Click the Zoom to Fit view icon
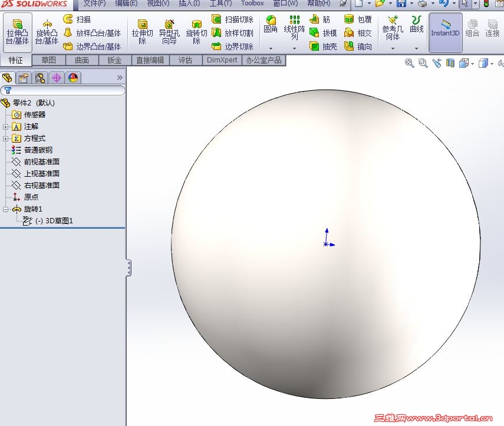Image resolution: width=504 pixels, height=426 pixels. (410, 63)
